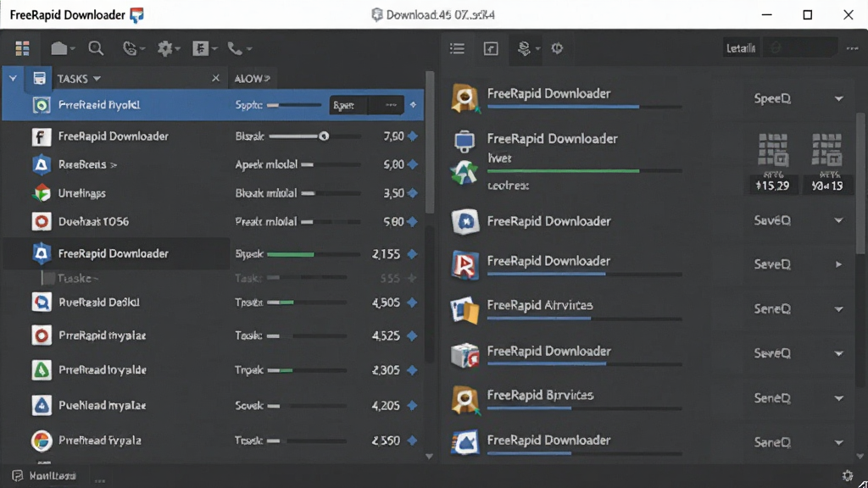Click the Bpen button in selected row
Image resolution: width=868 pixels, height=488 pixels.
(x=348, y=105)
